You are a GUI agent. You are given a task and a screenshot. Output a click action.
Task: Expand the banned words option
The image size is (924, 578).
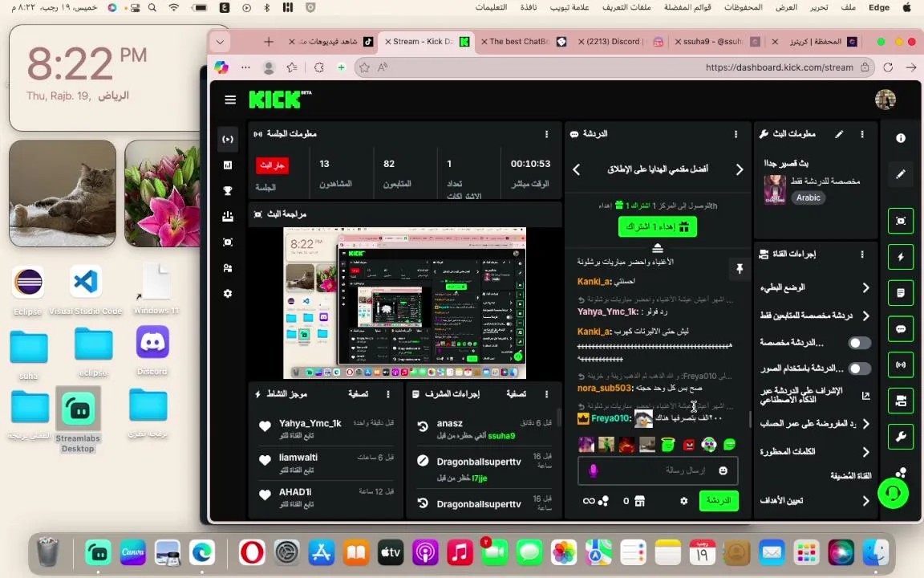(x=866, y=452)
